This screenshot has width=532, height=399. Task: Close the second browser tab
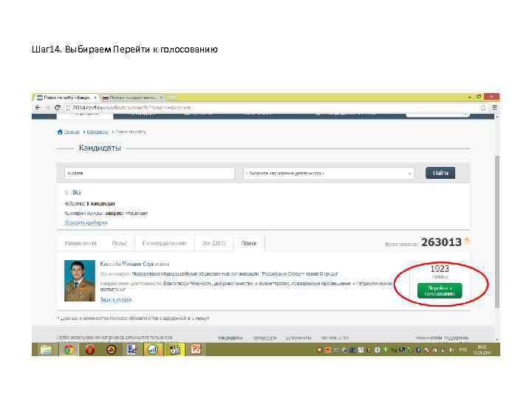click(161, 98)
